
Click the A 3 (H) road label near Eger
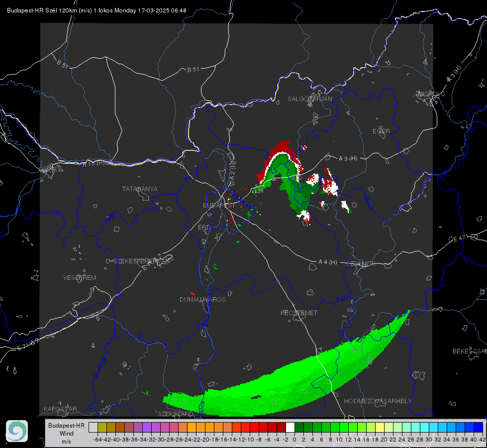[348, 158]
